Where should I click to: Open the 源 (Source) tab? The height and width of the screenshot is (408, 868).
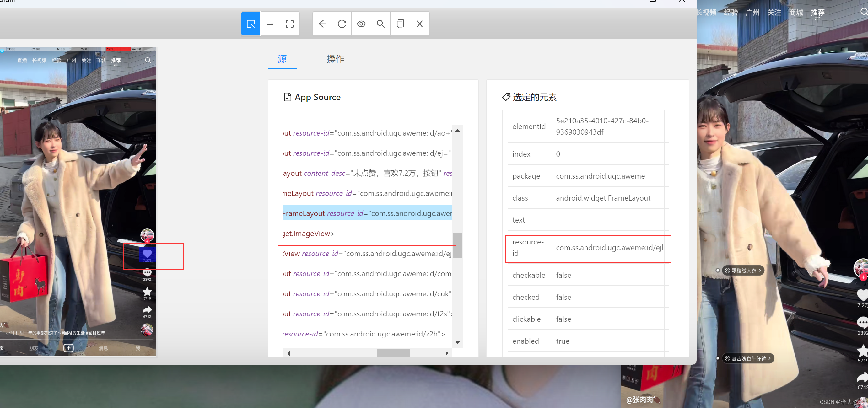coord(282,59)
